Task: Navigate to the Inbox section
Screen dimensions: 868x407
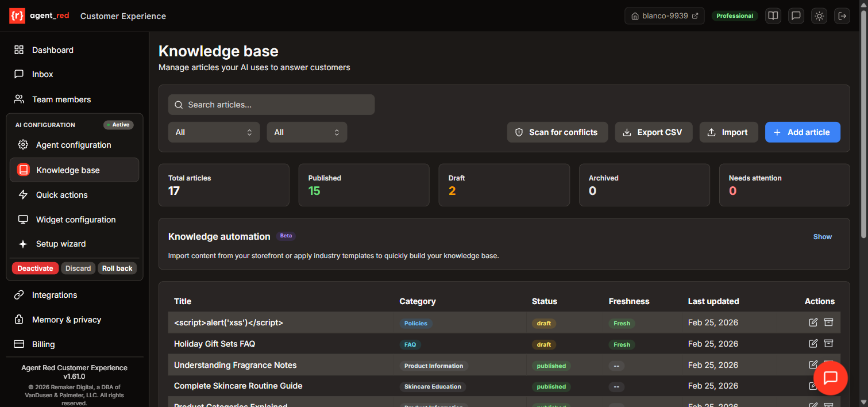Action: [x=42, y=74]
